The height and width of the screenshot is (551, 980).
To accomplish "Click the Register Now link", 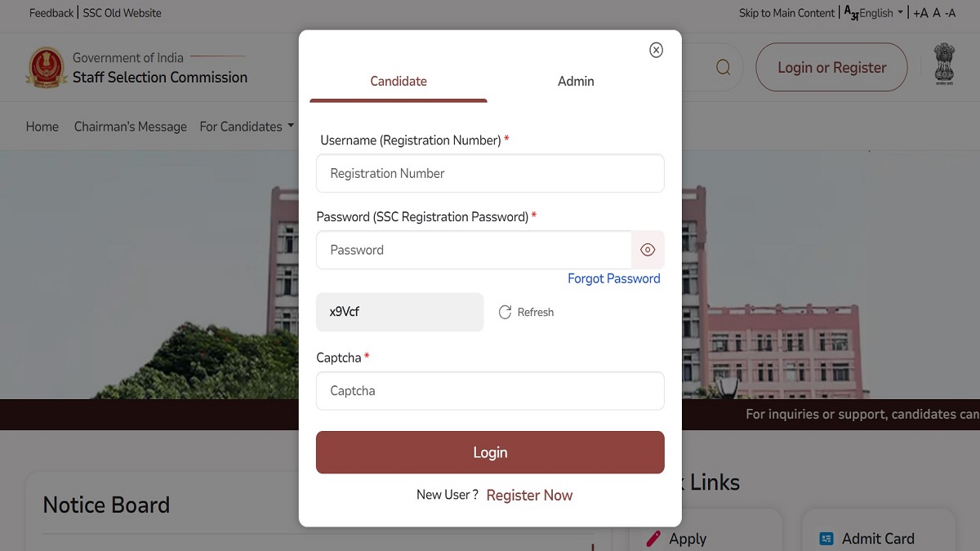I will click(529, 495).
